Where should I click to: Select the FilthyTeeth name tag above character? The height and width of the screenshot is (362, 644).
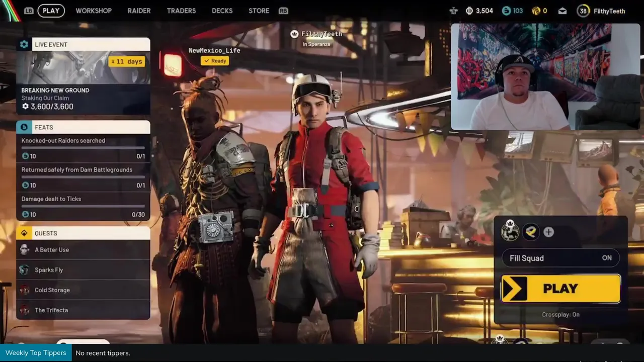(321, 34)
